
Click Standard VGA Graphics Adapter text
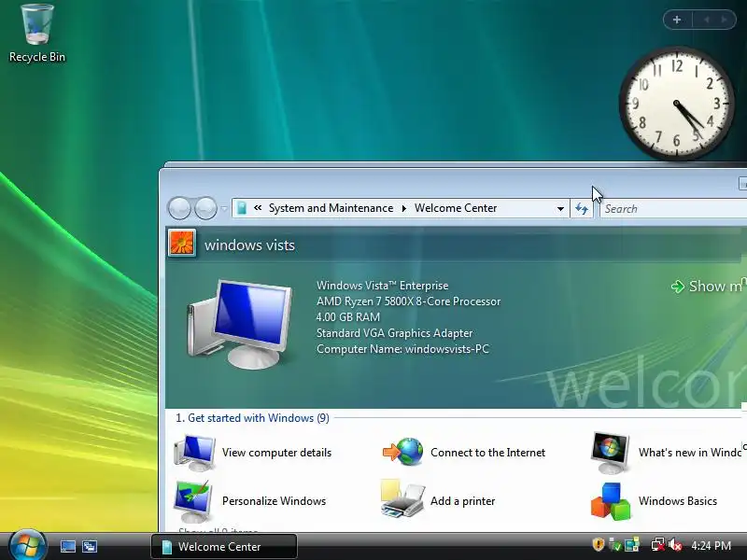[394, 333]
